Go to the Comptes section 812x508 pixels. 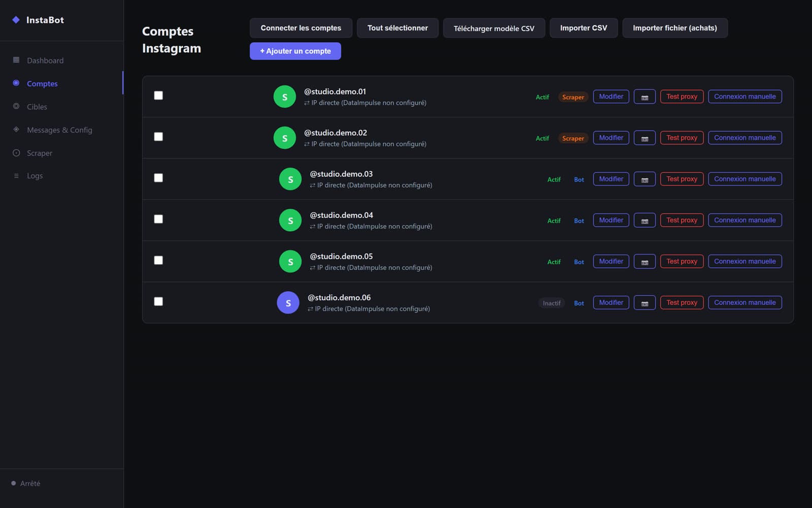click(x=61, y=83)
